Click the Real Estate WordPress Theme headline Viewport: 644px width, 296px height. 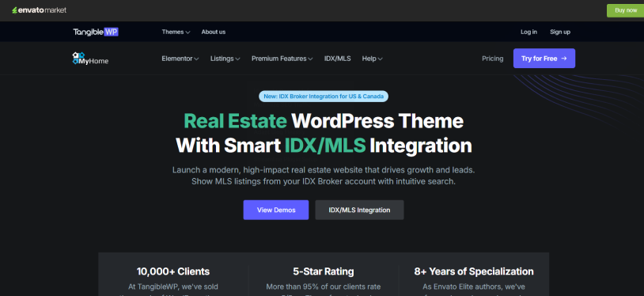[x=324, y=133]
